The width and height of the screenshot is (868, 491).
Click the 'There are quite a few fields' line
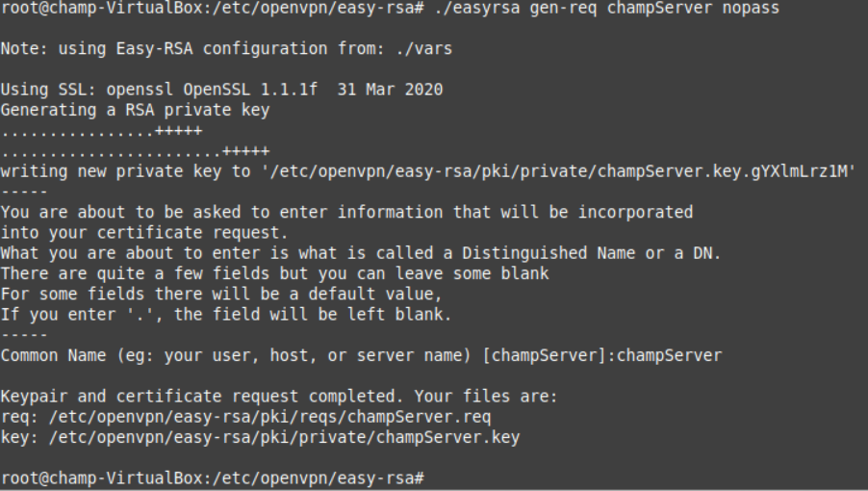[274, 274]
